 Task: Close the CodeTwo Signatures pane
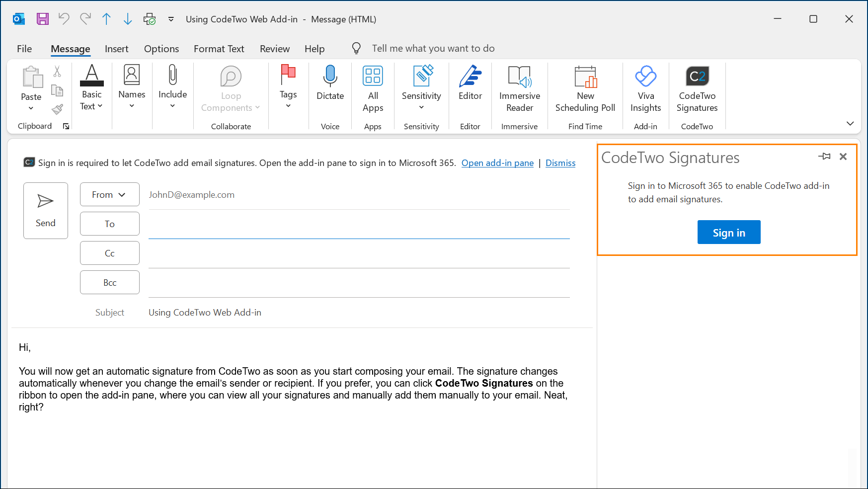click(x=843, y=157)
